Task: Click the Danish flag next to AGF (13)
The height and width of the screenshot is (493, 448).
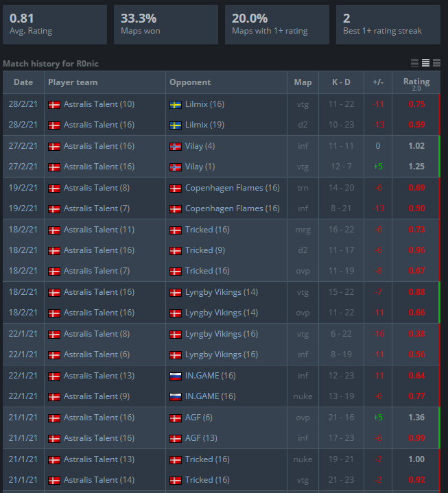Action: click(x=176, y=439)
